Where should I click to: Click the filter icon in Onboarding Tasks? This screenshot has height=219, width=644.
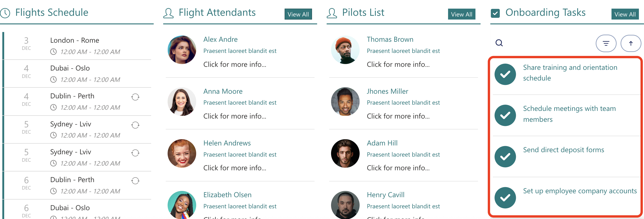606,43
